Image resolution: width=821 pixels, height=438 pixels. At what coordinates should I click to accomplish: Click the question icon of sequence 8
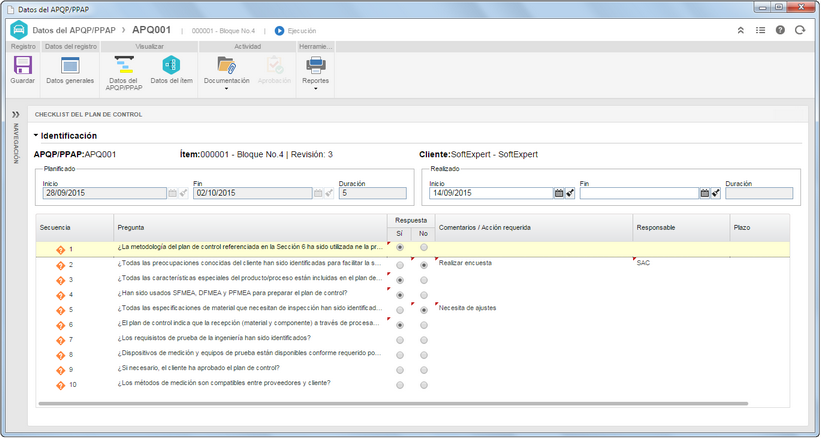[x=60, y=355]
